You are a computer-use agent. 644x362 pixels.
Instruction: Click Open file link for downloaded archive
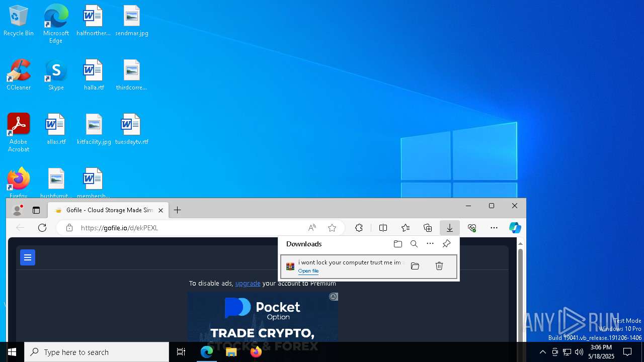click(308, 271)
